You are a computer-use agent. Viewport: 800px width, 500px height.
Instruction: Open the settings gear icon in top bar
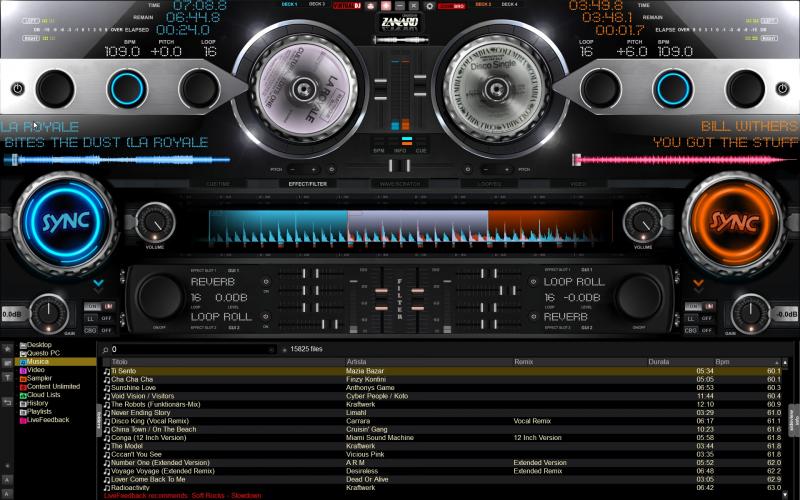tap(430, 6)
